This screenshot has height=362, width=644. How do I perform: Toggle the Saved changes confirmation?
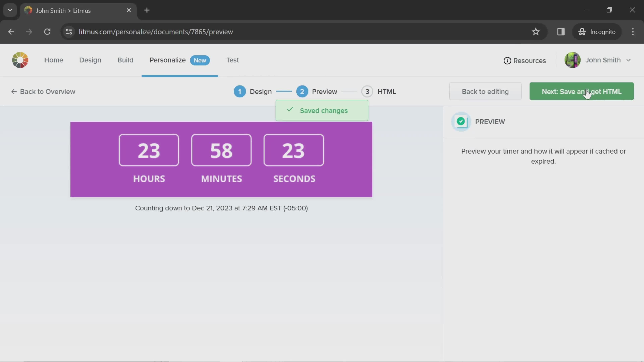pos(321,110)
